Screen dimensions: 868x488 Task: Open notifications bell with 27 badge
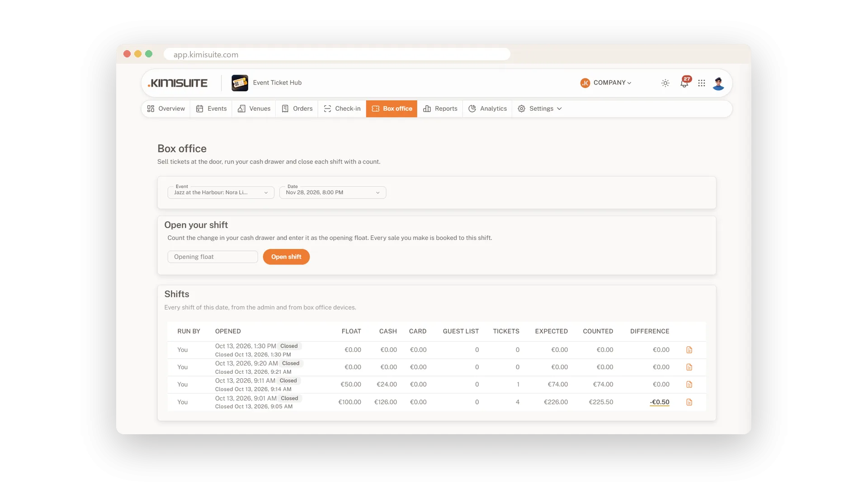tap(685, 82)
